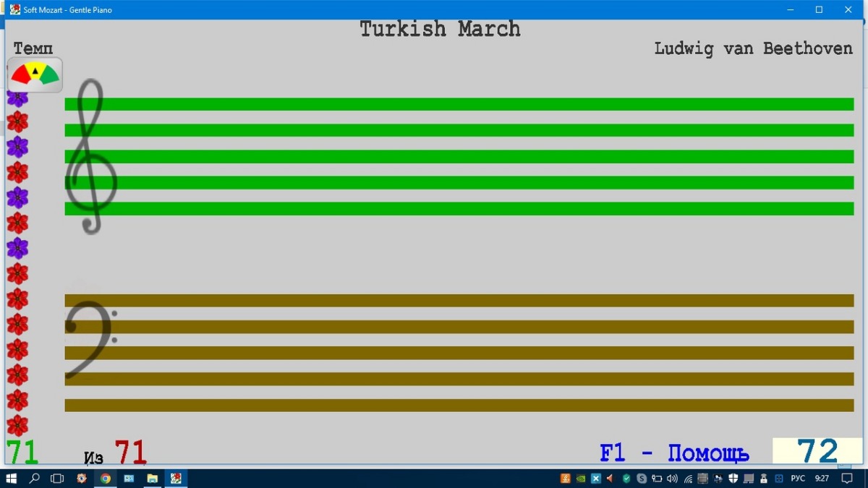Open the notification action center
This screenshot has height=488, width=868.
pyautogui.click(x=847, y=479)
